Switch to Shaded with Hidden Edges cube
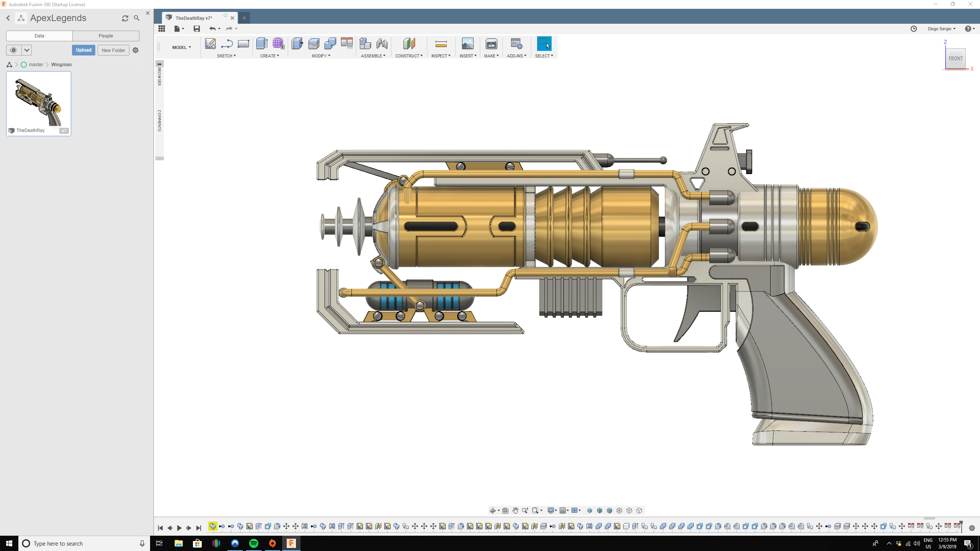 (599, 510)
